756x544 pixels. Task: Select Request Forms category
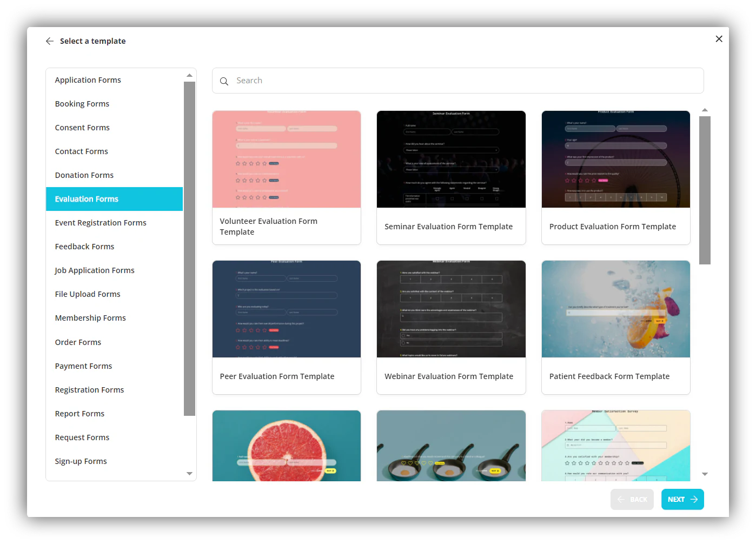coord(114,437)
